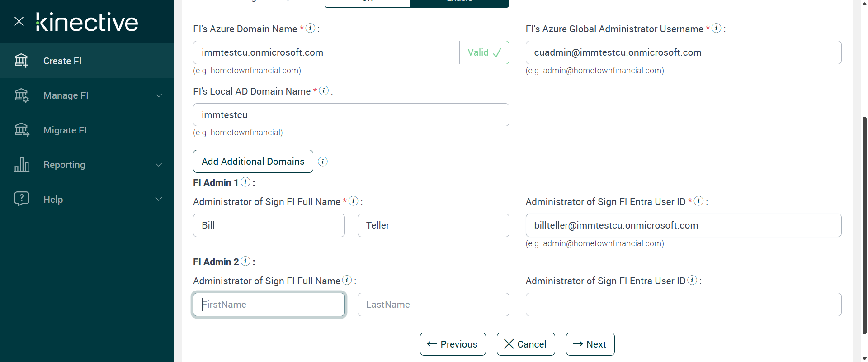Click the Create FI bank icon
This screenshot has width=868, height=362.
coord(21,61)
